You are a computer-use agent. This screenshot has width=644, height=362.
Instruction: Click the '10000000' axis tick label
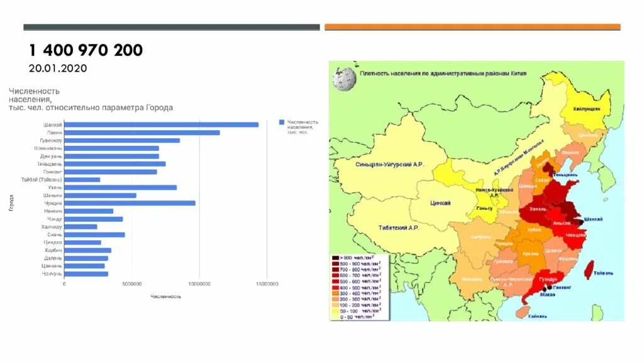click(x=199, y=284)
